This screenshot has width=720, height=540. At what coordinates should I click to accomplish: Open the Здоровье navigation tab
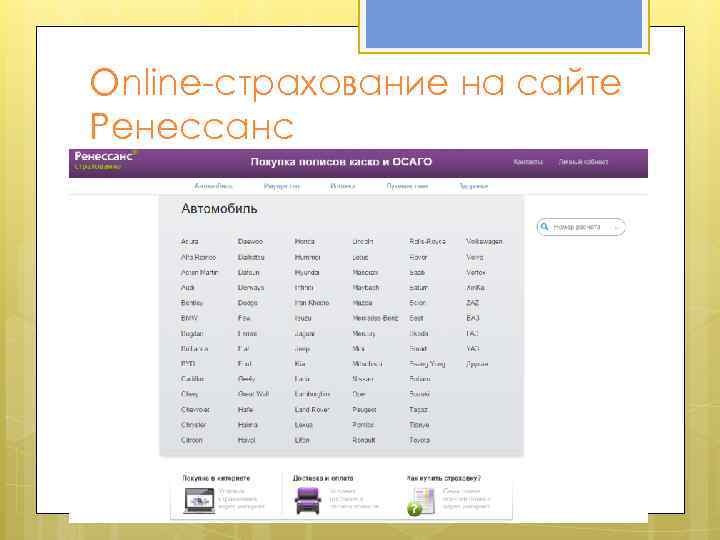click(x=473, y=186)
